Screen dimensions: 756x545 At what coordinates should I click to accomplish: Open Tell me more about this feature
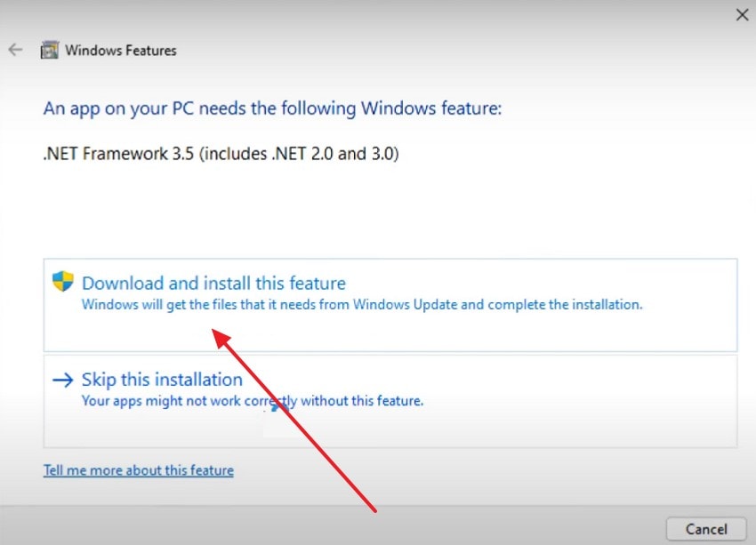[139, 469]
